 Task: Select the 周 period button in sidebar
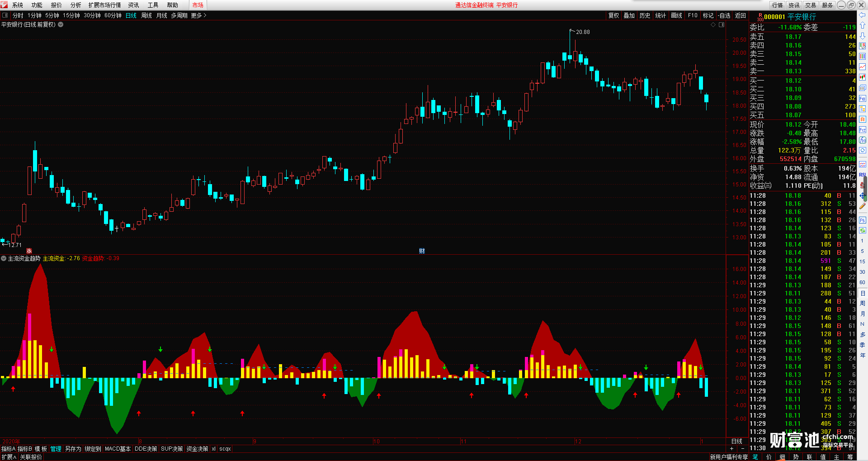(862, 303)
